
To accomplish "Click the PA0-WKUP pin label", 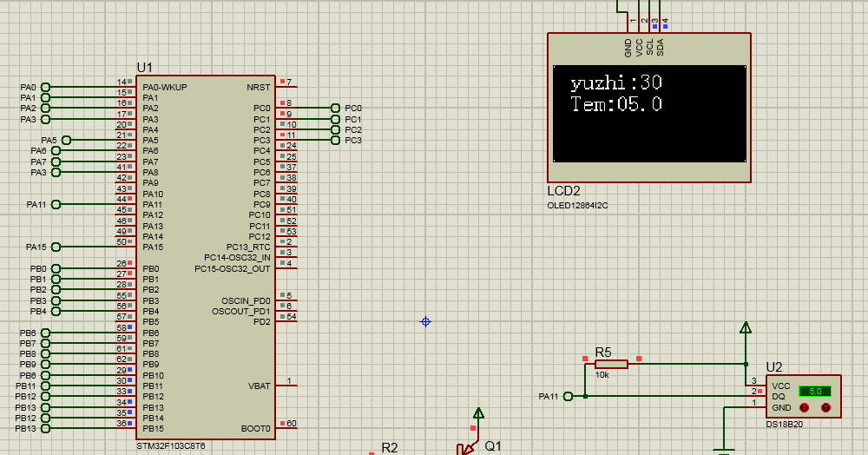I will [165, 88].
